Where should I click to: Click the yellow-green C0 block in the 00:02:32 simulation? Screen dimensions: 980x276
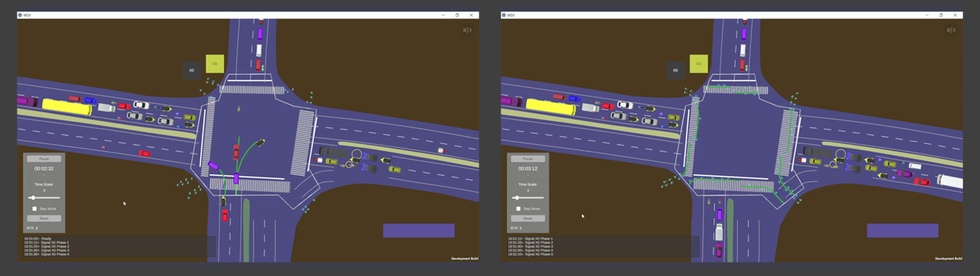pyautogui.click(x=215, y=64)
